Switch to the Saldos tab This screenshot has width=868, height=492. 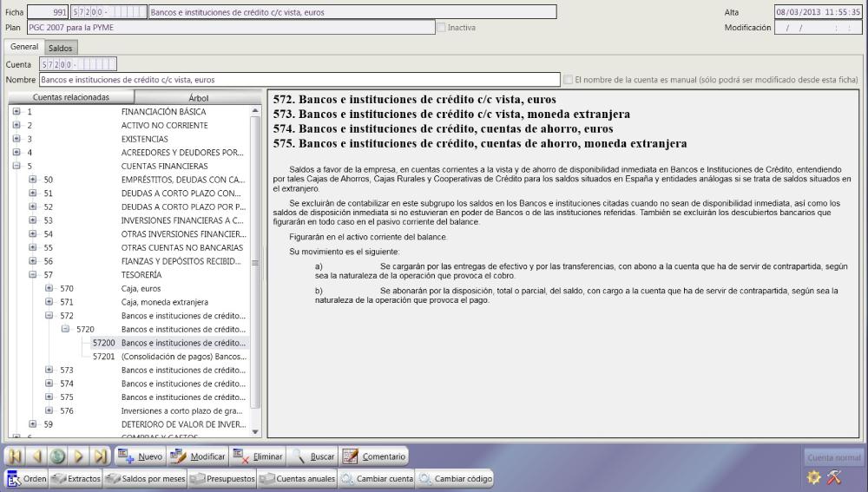pos(61,48)
